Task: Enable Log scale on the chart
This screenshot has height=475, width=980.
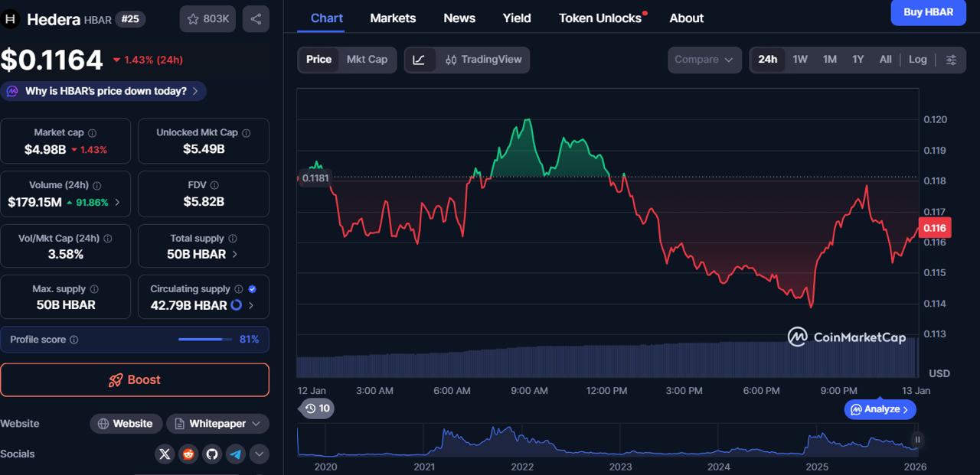Action: 917,59
